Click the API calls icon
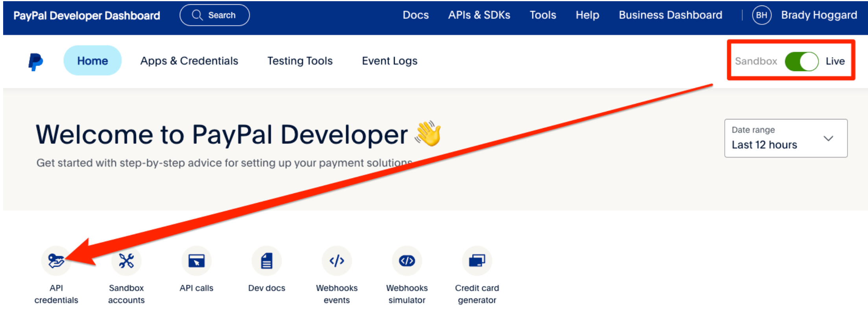 tap(196, 261)
